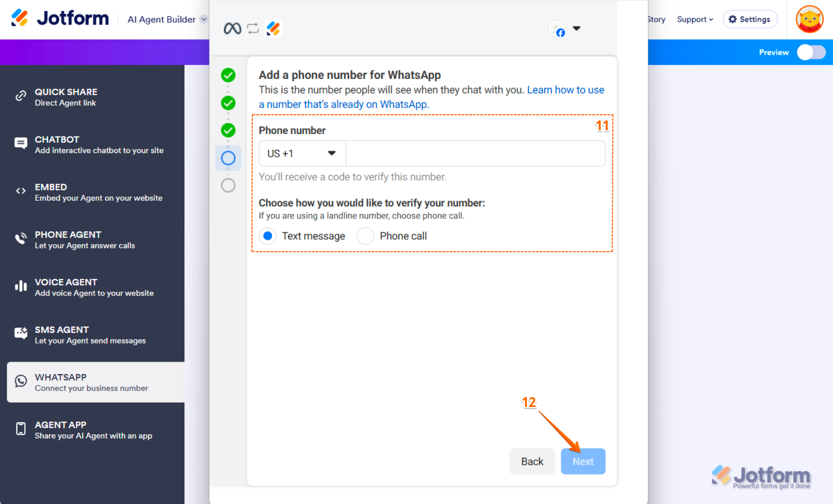833x504 pixels.
Task: Open the Facebook account switcher dropdown
Action: point(577,28)
